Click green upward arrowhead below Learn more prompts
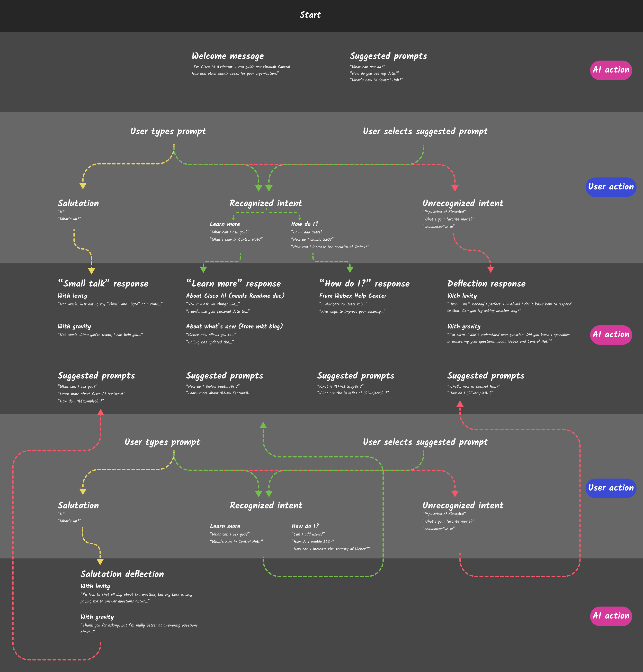The height and width of the screenshot is (672, 643). pos(263,425)
